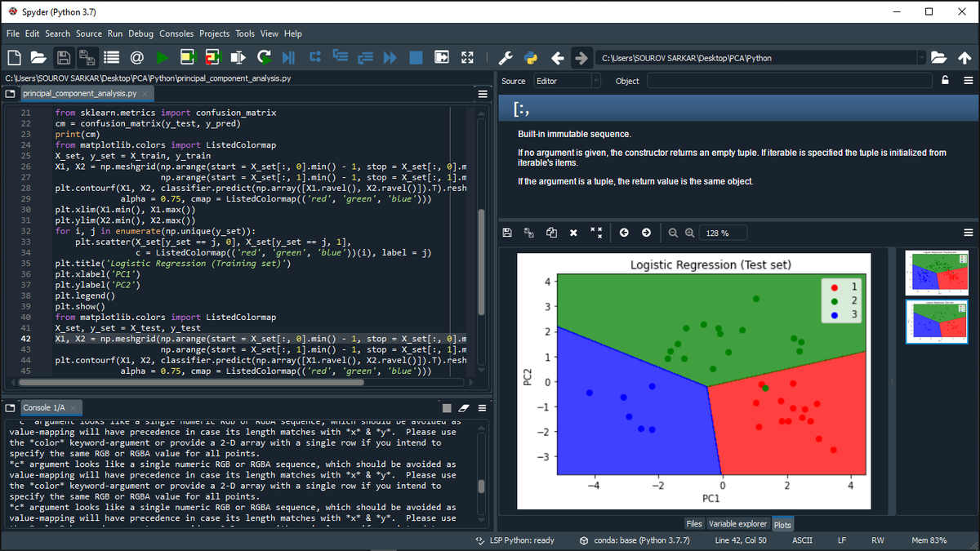Go back to the previous directory
This screenshot has width=980, height=551.
point(558,58)
